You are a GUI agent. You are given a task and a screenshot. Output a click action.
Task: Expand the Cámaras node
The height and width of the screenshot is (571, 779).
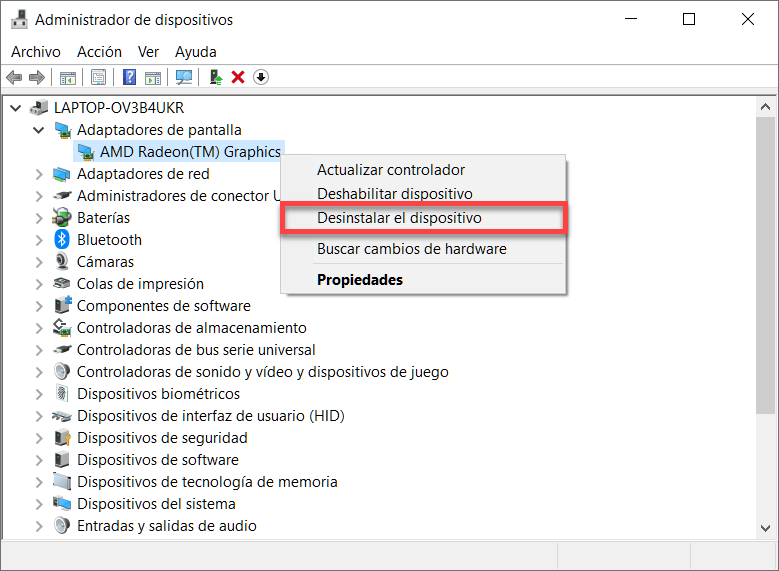coord(39,261)
